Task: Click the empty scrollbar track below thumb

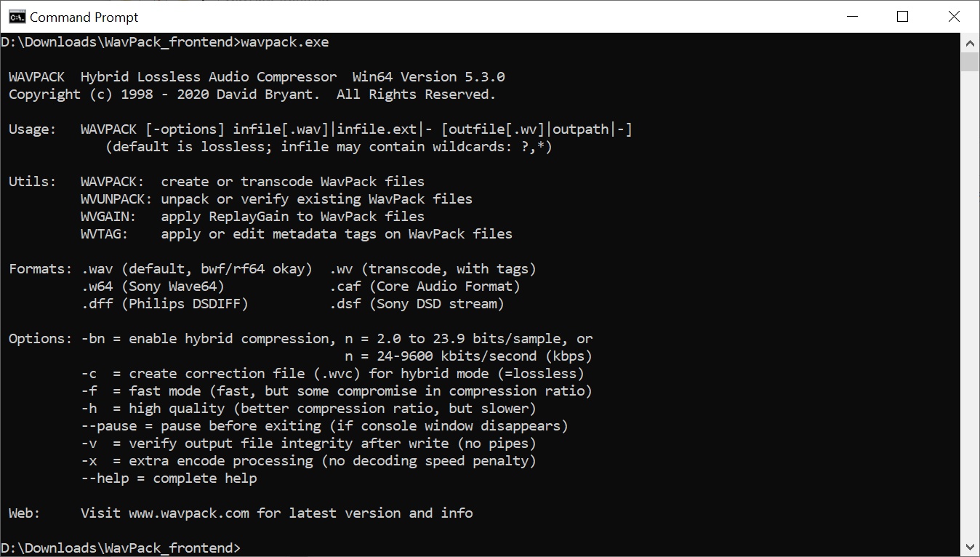Action: (970, 305)
